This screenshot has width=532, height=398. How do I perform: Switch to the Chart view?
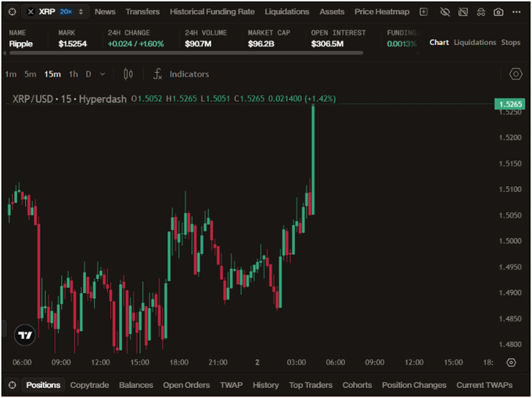click(x=439, y=42)
